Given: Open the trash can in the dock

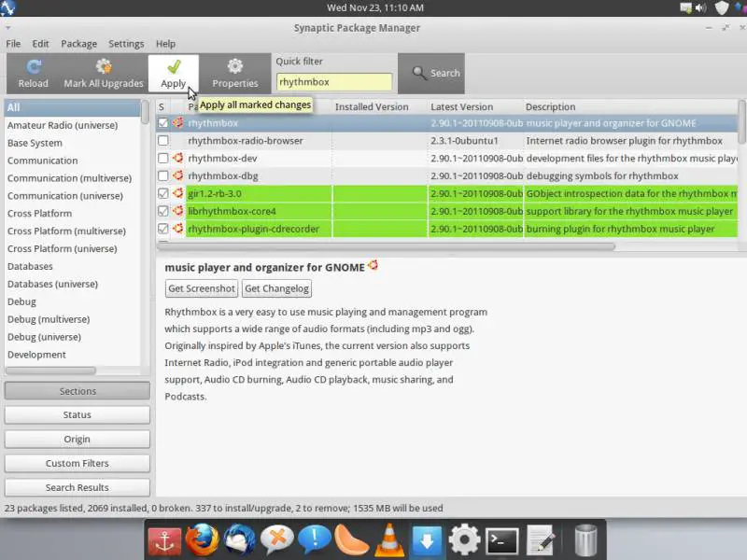Looking at the screenshot, I should [586, 539].
